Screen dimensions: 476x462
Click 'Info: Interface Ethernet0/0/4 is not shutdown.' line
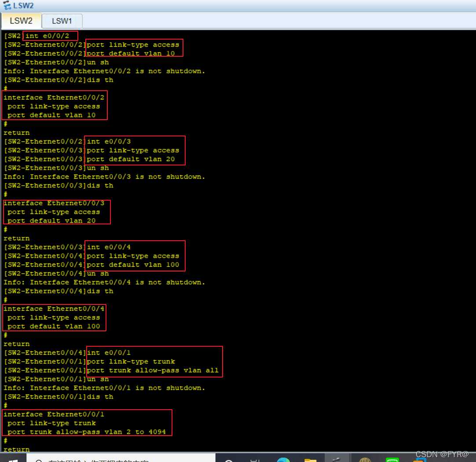104,282
